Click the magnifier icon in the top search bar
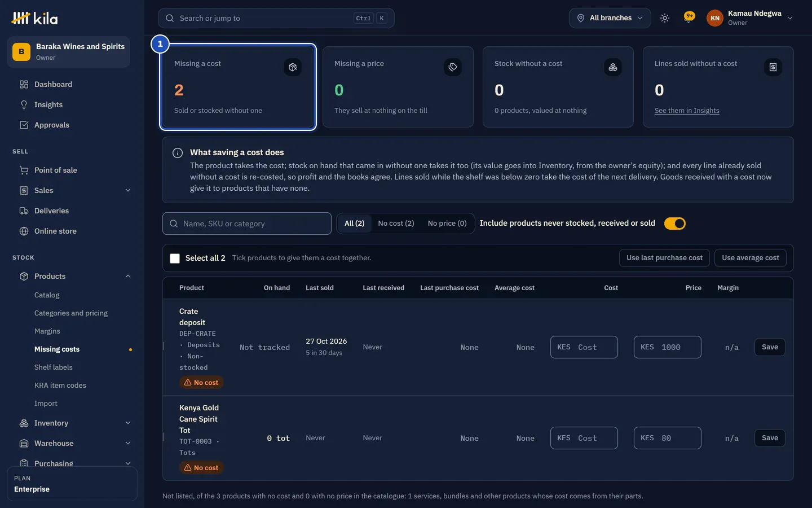 [170, 18]
